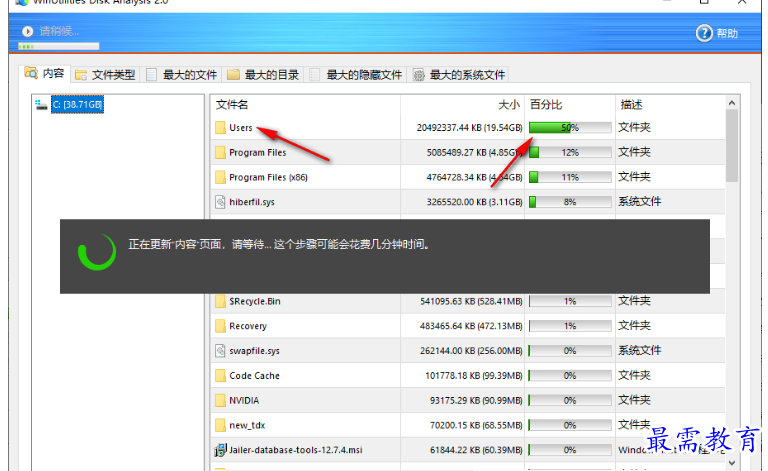Click the Users 50% progress bar
The image size is (768, 471).
(570, 128)
